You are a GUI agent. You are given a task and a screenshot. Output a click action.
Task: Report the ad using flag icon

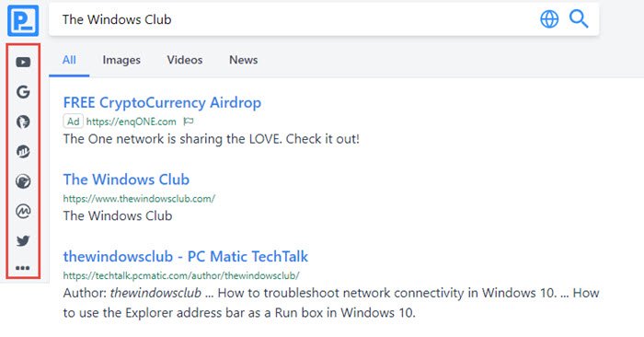point(188,122)
